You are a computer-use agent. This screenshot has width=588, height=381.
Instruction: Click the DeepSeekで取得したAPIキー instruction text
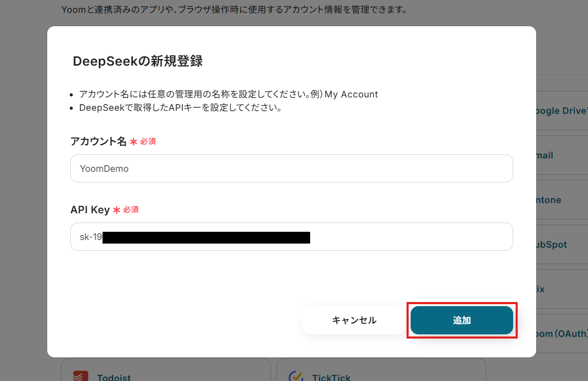tap(180, 108)
